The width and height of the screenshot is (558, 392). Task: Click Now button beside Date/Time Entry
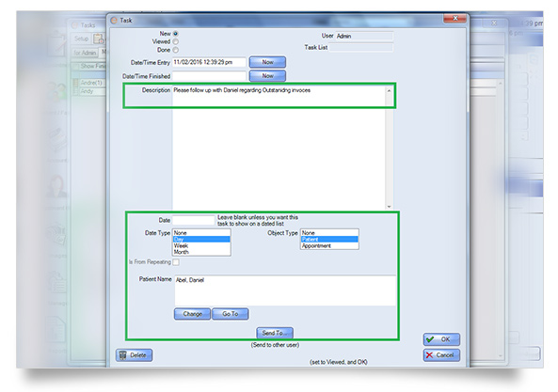coord(267,62)
